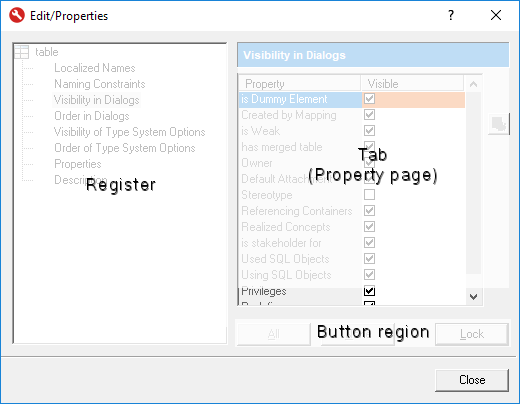
Task: Click the Property column header
Action: coord(300,83)
